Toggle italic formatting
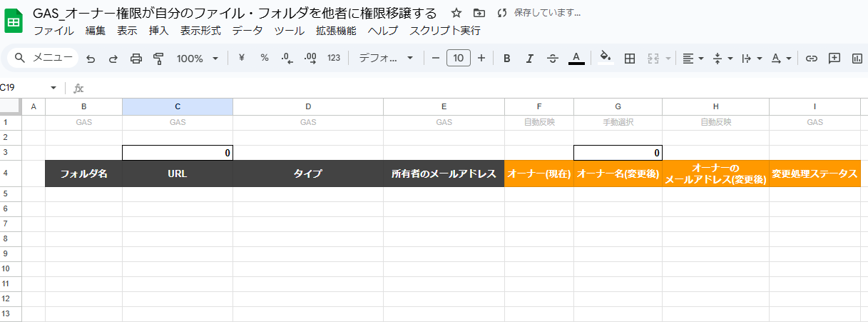The image size is (868, 322). pyautogui.click(x=529, y=59)
